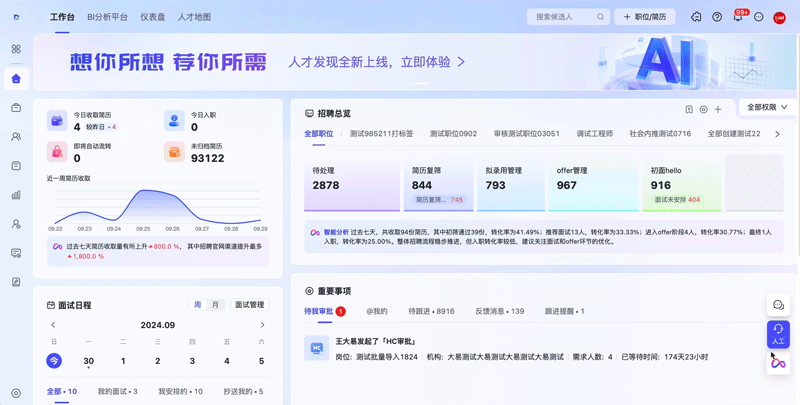This screenshot has height=405, width=800.
Task: Click the help question mark icon
Action: click(x=717, y=17)
